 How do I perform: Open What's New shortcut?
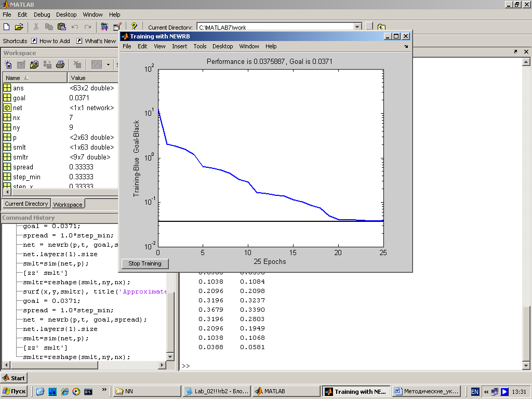coord(96,41)
